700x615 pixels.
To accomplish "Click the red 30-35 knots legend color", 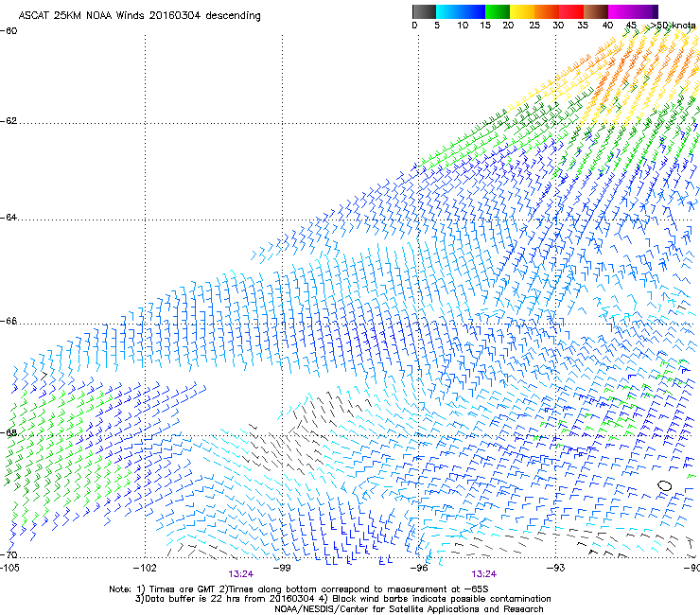I will (x=571, y=11).
